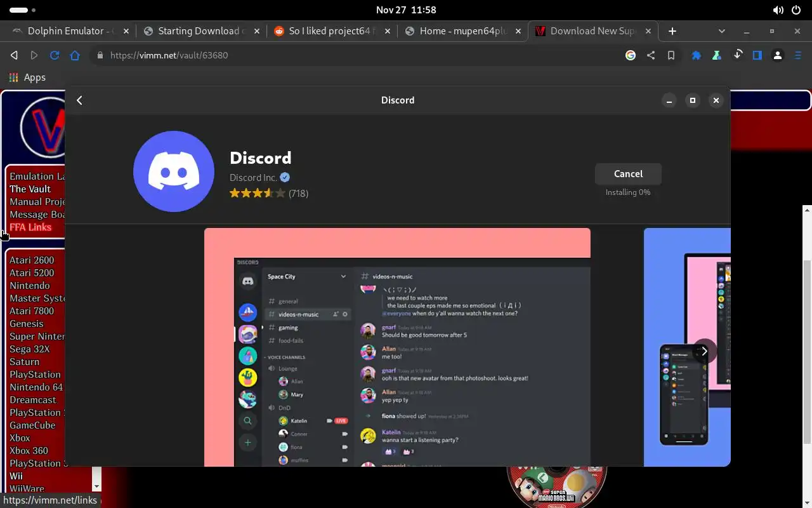Viewport: 812px width, 508px height.
Task: Open the flask labs icon in toolbar
Action: (716, 55)
